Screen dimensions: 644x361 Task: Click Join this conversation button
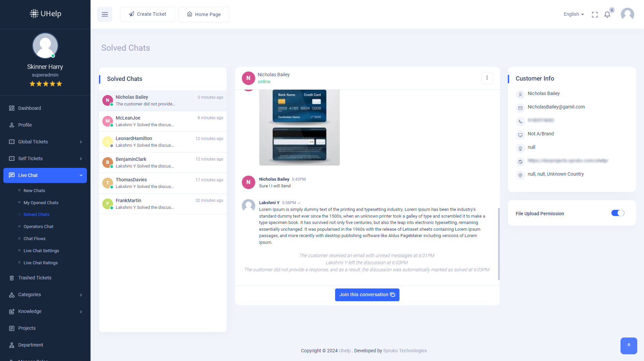367,295
